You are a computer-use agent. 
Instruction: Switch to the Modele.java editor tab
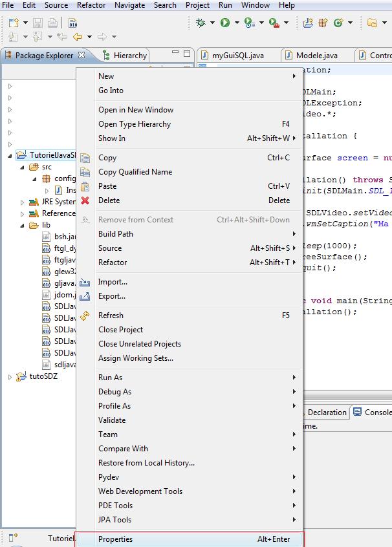tap(316, 56)
